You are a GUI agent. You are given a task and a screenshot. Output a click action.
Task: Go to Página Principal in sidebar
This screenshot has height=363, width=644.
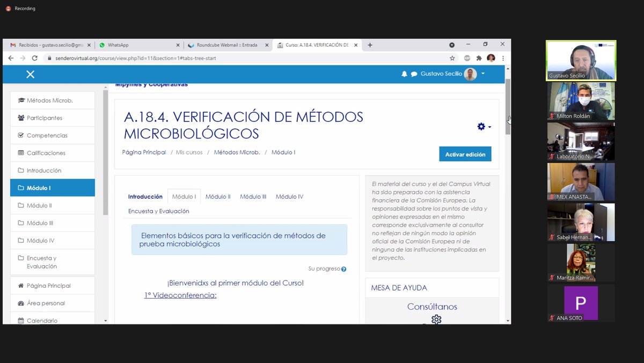click(x=53, y=286)
